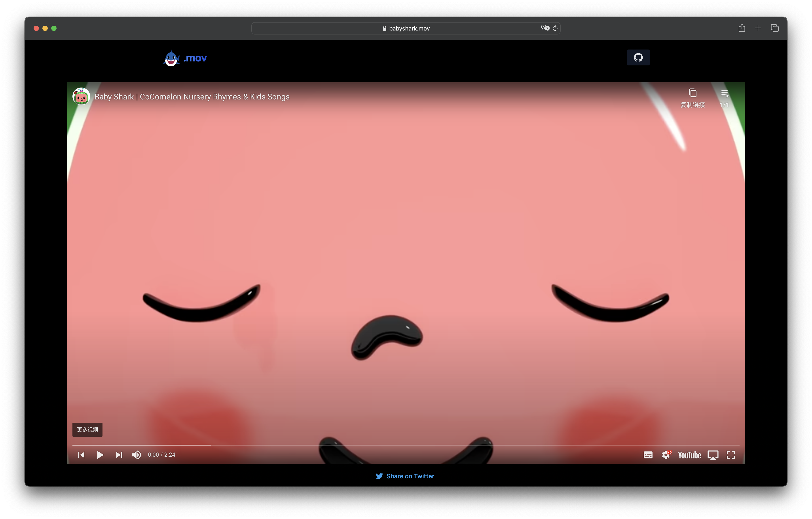Open AirPlay casting options
Screen dimensions: 812x519
pos(713,455)
